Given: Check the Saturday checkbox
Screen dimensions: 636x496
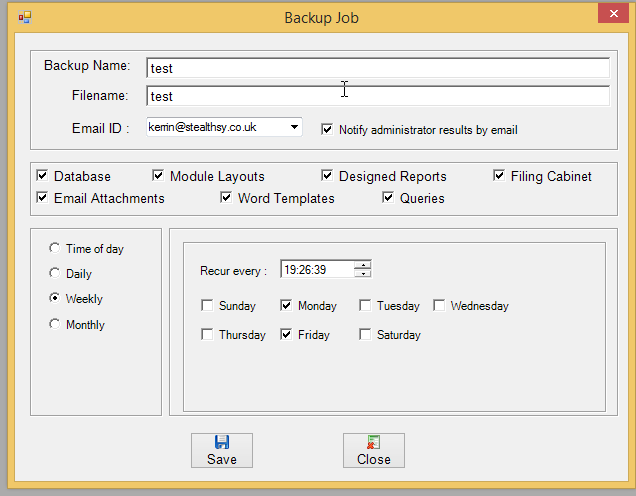Looking at the screenshot, I should click(365, 335).
